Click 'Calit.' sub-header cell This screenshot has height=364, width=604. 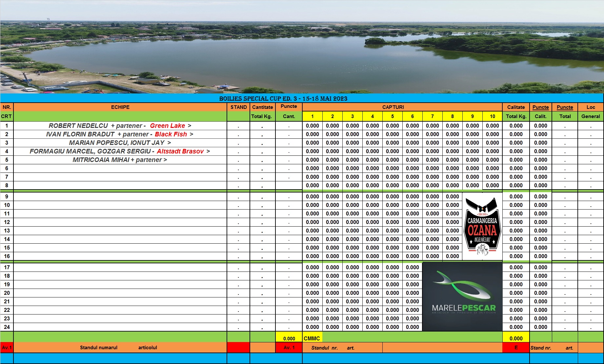541,116
